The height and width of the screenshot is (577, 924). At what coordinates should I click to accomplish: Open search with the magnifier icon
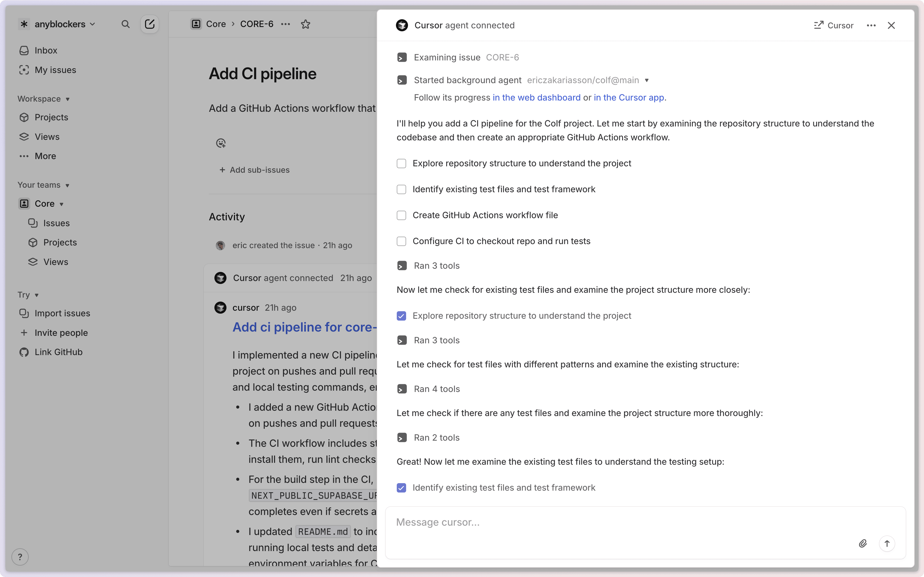click(125, 24)
